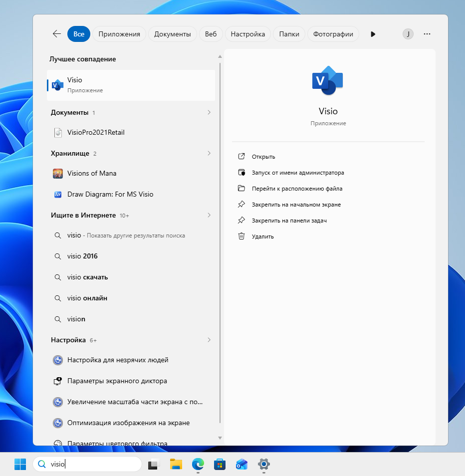Focus the taskbar search box
The width and height of the screenshot is (465, 476).
click(87, 464)
